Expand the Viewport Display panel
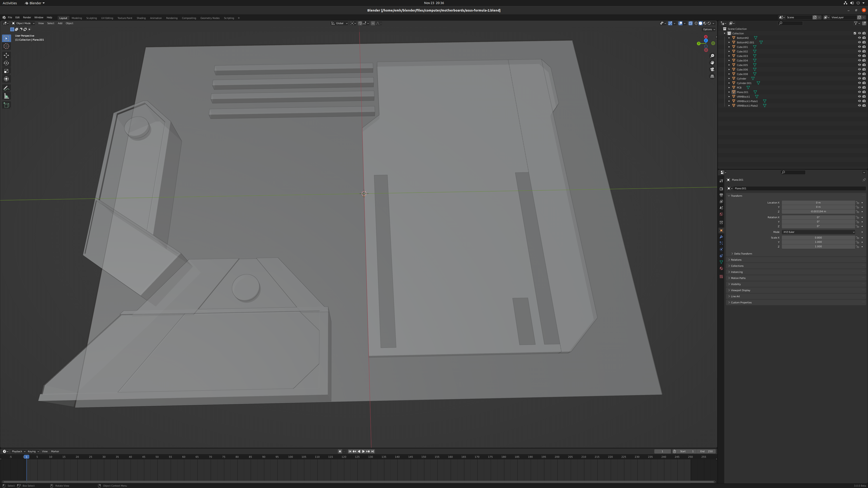868x488 pixels. pyautogui.click(x=740, y=290)
